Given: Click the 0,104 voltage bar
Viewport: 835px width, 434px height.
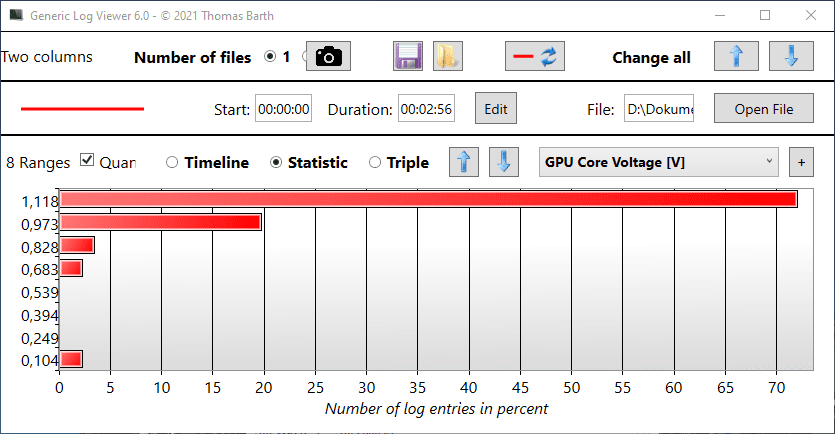Looking at the screenshot, I should (x=71, y=359).
